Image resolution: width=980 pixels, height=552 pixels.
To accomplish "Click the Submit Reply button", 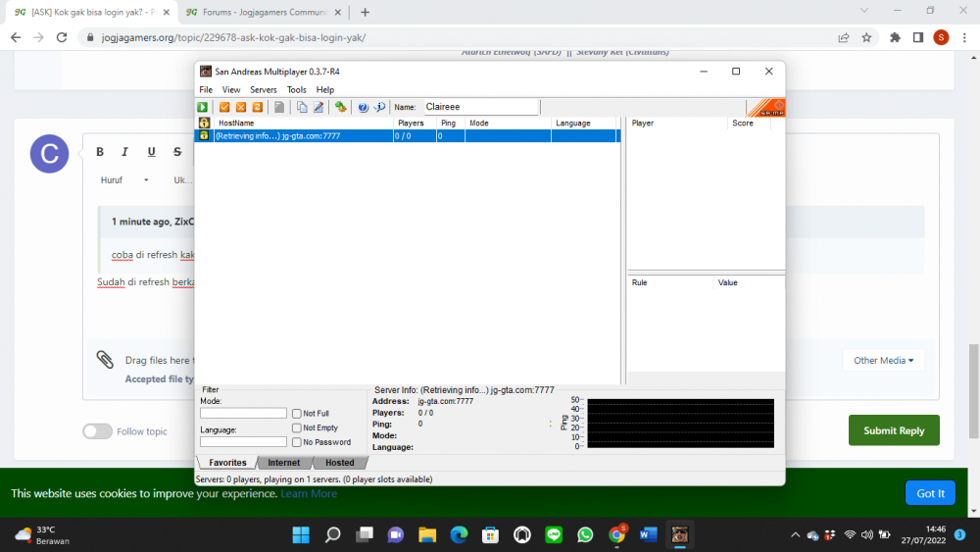I will 894,430.
